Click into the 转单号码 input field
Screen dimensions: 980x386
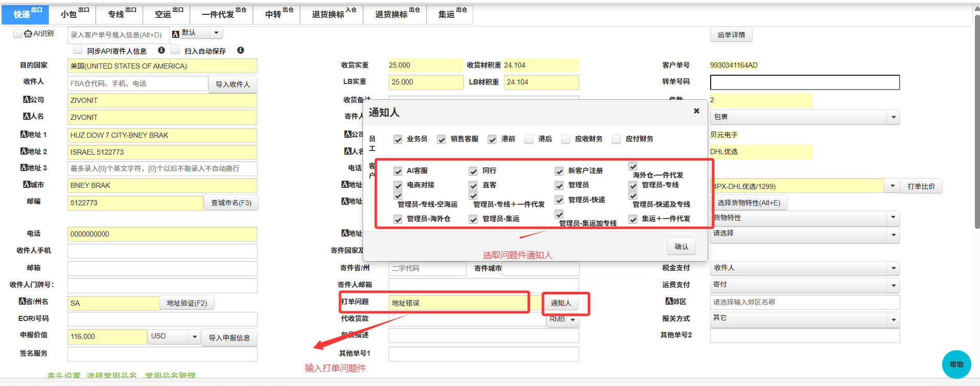pos(804,82)
